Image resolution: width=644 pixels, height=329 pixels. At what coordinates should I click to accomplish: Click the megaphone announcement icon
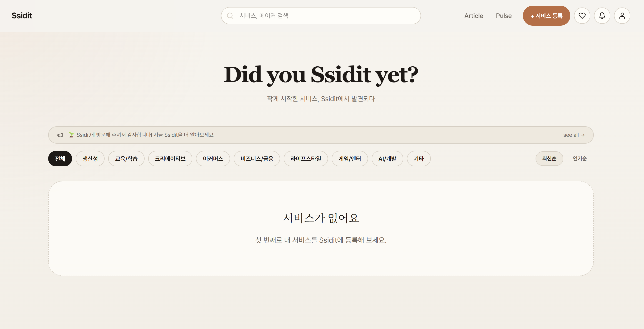pos(60,135)
